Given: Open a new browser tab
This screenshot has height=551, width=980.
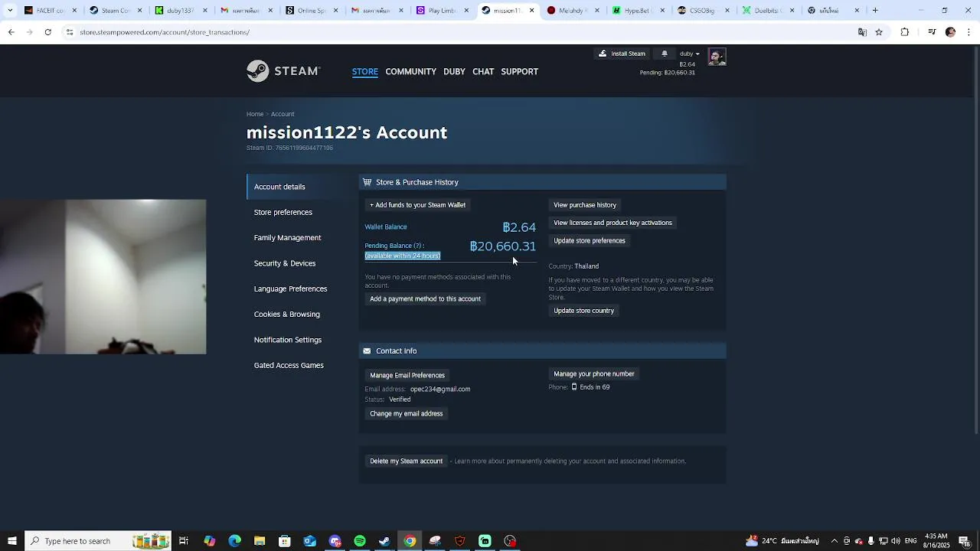Looking at the screenshot, I should pos(875,11).
